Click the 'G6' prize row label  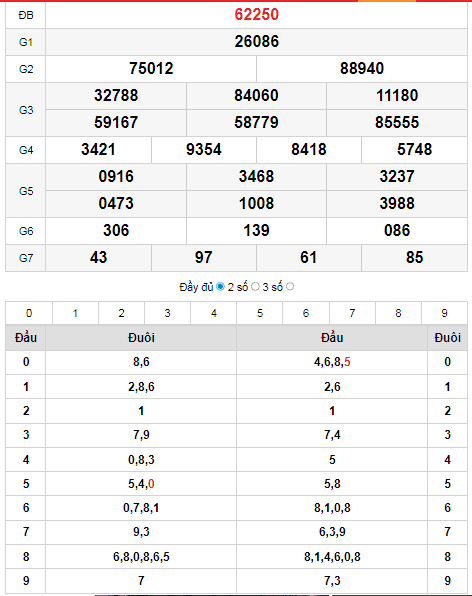click(x=26, y=231)
